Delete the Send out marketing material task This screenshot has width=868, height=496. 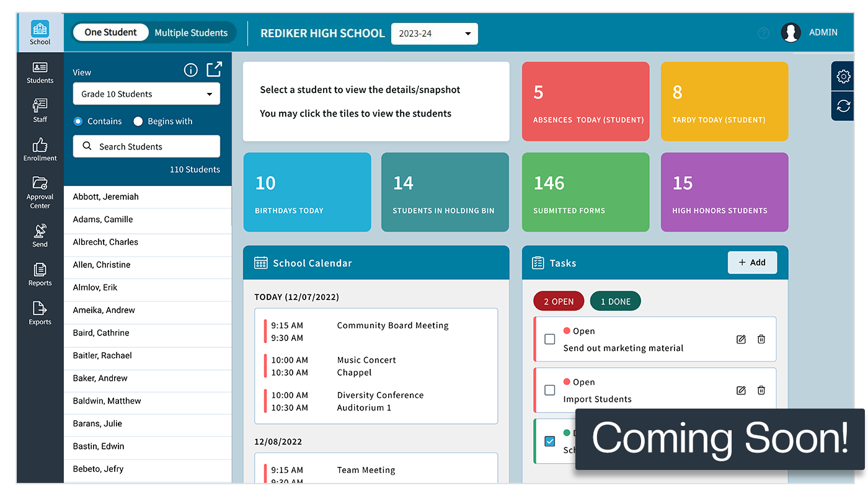click(761, 339)
